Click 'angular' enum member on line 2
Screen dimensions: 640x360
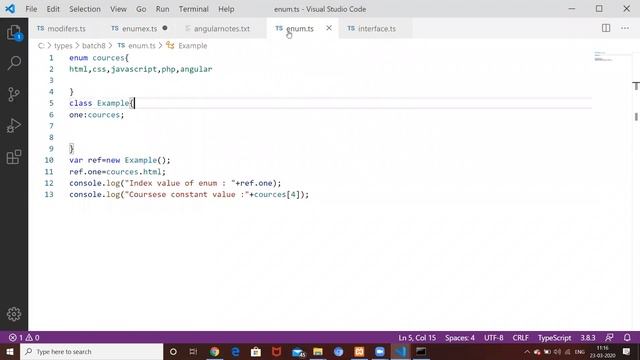[196, 69]
